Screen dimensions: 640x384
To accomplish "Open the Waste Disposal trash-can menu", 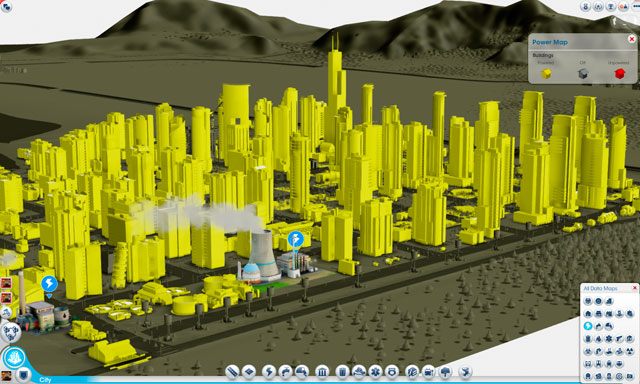I will click(x=342, y=372).
